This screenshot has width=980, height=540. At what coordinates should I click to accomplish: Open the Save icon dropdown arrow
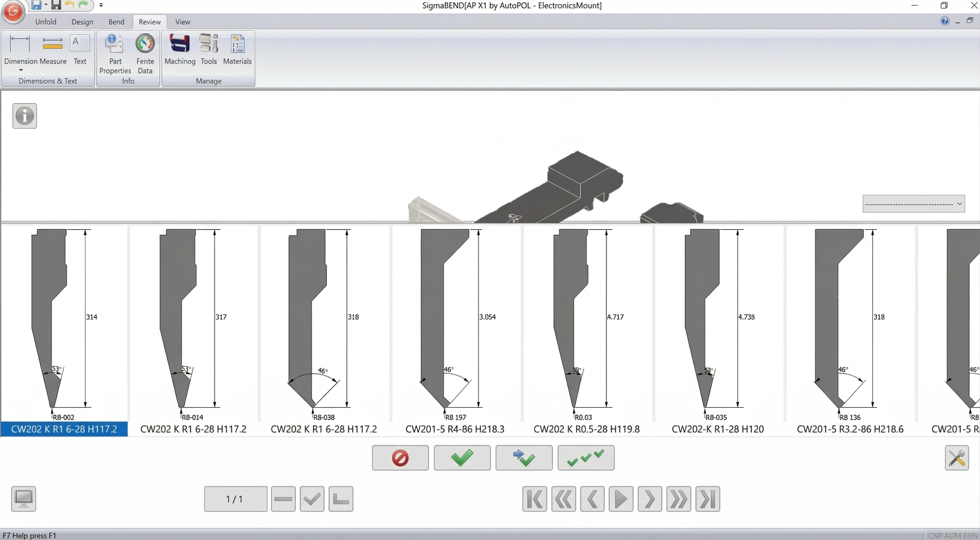[x=46, y=5]
